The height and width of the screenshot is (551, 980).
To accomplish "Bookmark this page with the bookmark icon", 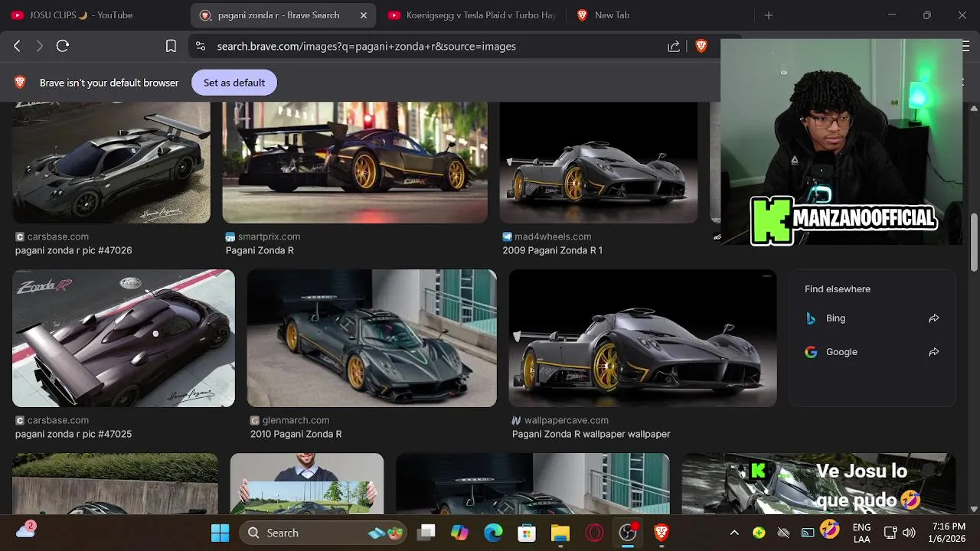I will coord(171,46).
